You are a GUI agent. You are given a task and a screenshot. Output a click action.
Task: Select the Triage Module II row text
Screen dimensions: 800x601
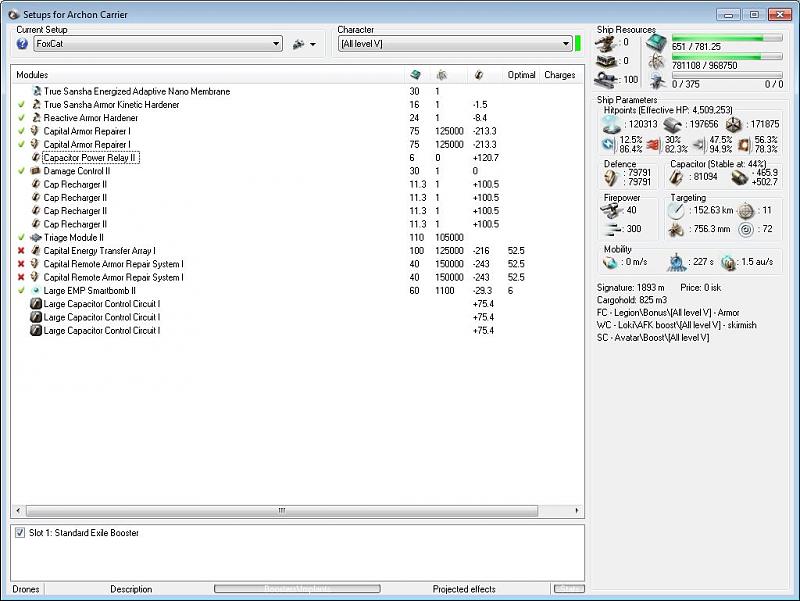click(73, 237)
